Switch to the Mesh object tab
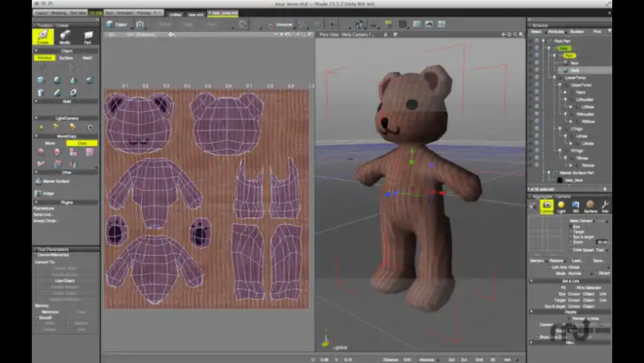The height and width of the screenshot is (363, 644). (x=87, y=57)
